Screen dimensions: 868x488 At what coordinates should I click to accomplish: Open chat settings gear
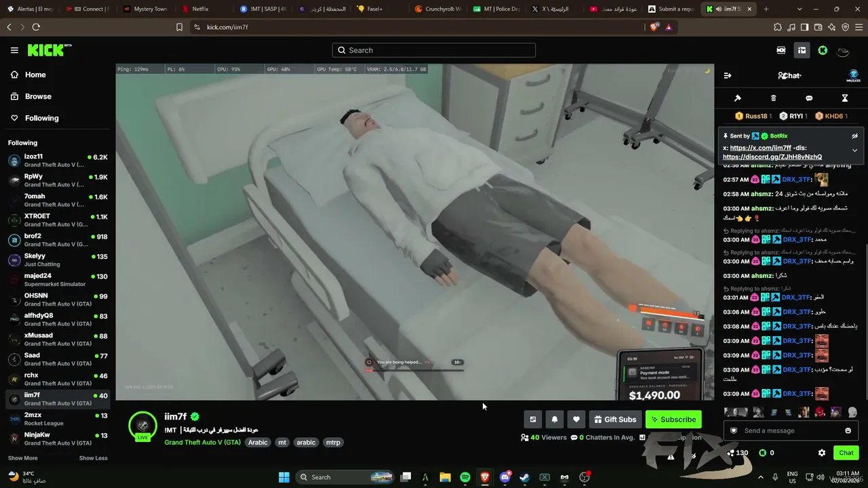click(x=822, y=453)
